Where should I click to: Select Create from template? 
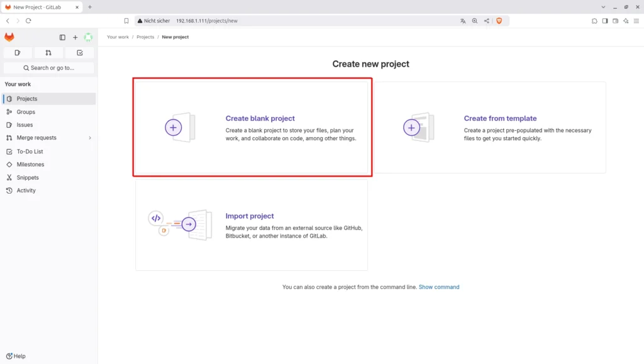(500, 118)
